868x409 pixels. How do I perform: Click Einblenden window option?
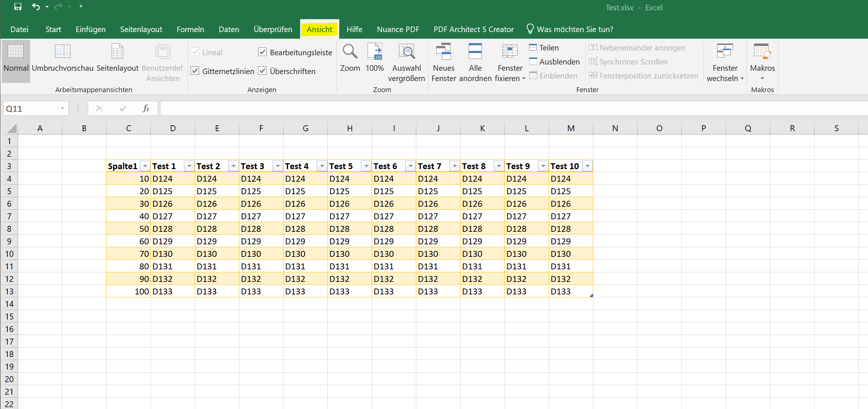click(553, 76)
